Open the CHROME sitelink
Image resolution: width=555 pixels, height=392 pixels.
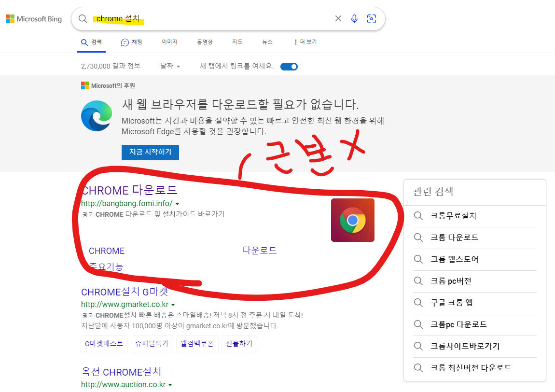[107, 251]
